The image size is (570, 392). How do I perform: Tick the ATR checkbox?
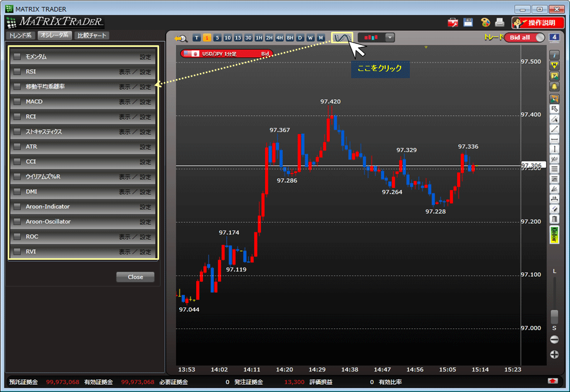(x=17, y=147)
